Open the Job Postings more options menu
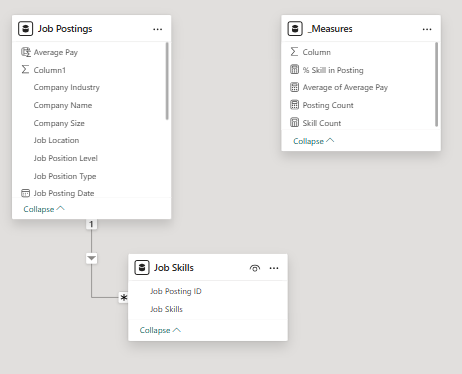The image size is (462, 374). [158, 29]
